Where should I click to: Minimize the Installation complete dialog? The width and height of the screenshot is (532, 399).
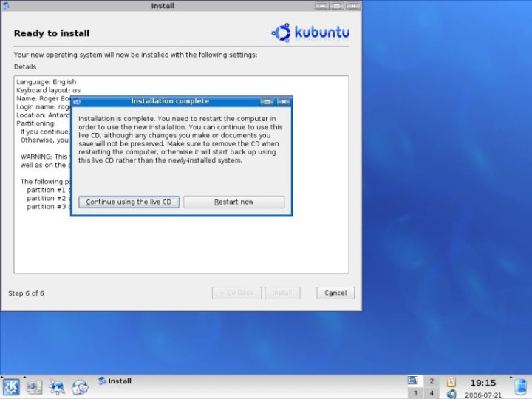pos(267,101)
